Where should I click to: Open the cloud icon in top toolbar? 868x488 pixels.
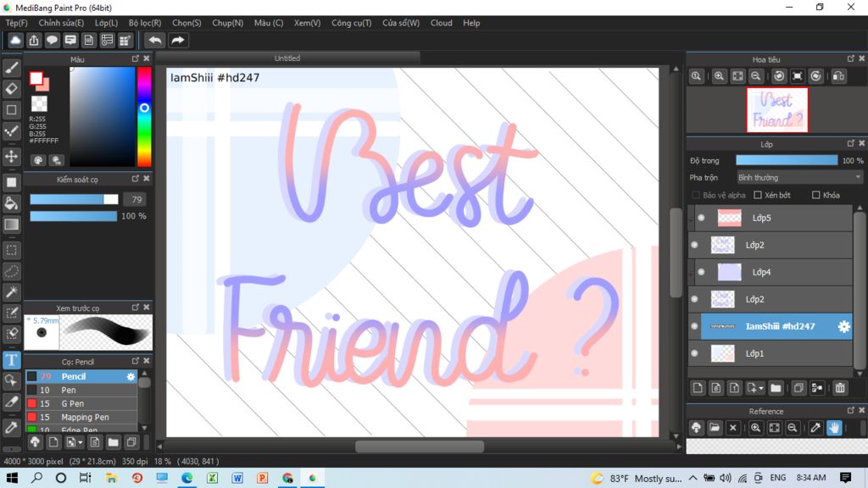pyautogui.click(x=15, y=41)
